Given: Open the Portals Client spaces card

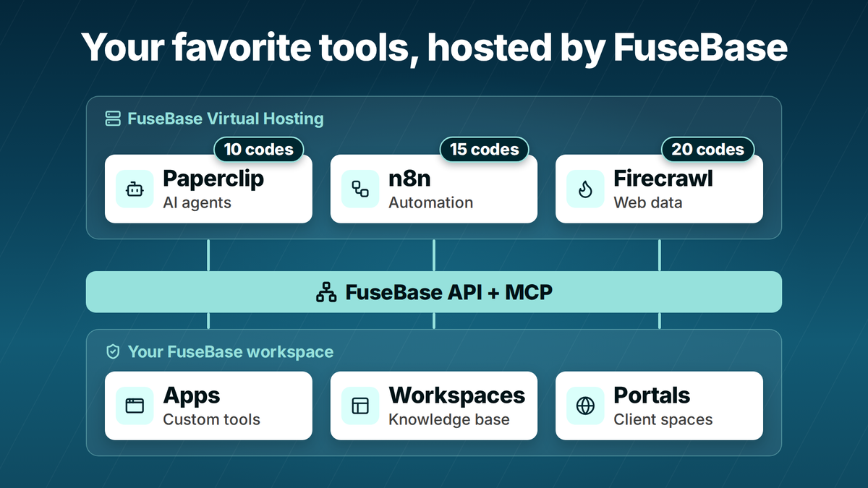Looking at the screenshot, I should tap(659, 406).
